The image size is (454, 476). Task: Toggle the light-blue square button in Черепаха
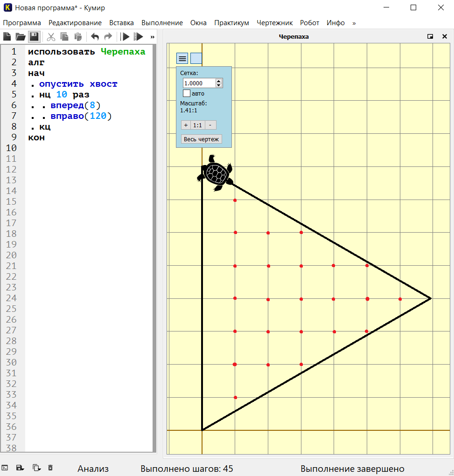pos(196,58)
